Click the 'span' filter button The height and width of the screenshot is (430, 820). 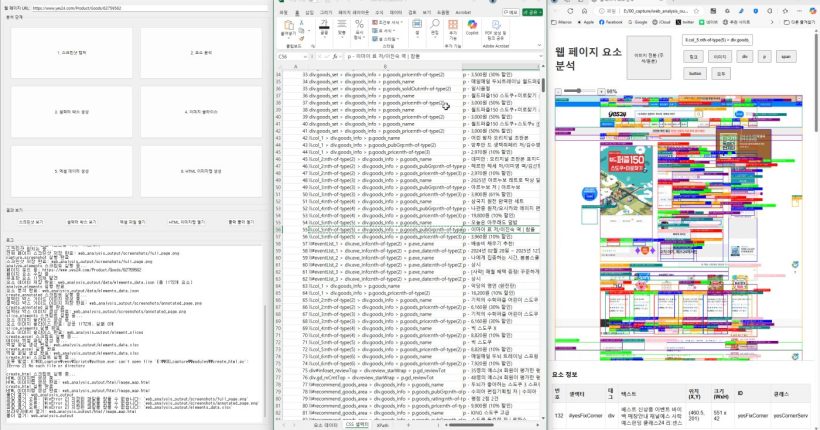(787, 57)
